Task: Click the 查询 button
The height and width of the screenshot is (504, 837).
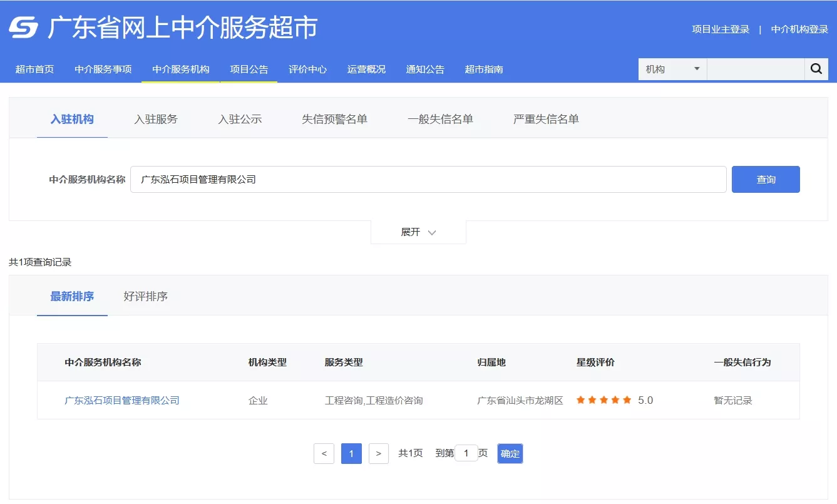Action: pyautogui.click(x=766, y=179)
